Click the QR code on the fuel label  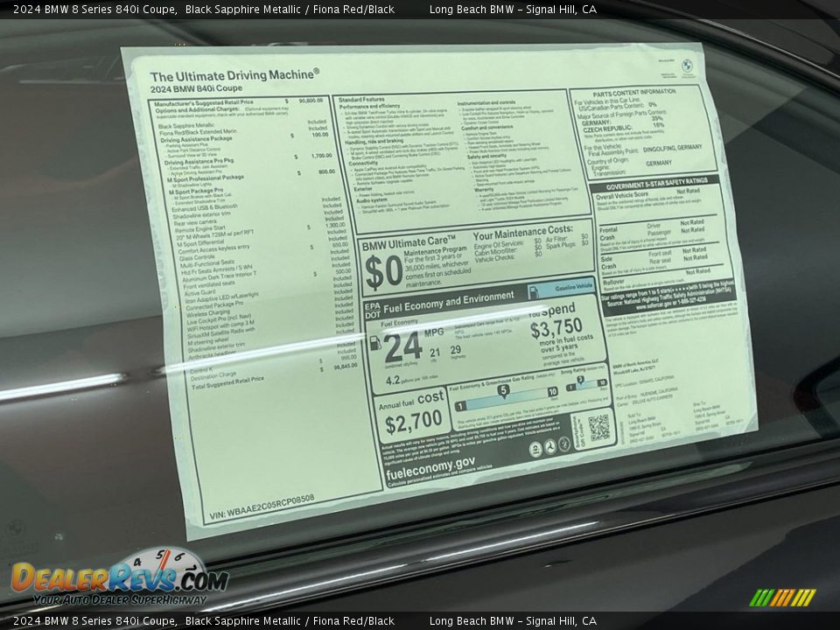[598, 428]
